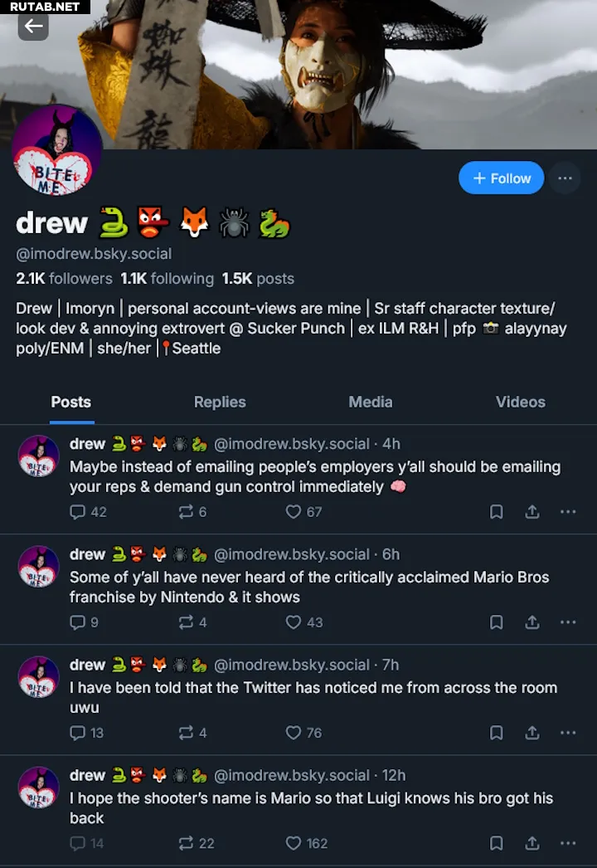Bookmark the Twitter noticed me post

click(x=497, y=733)
